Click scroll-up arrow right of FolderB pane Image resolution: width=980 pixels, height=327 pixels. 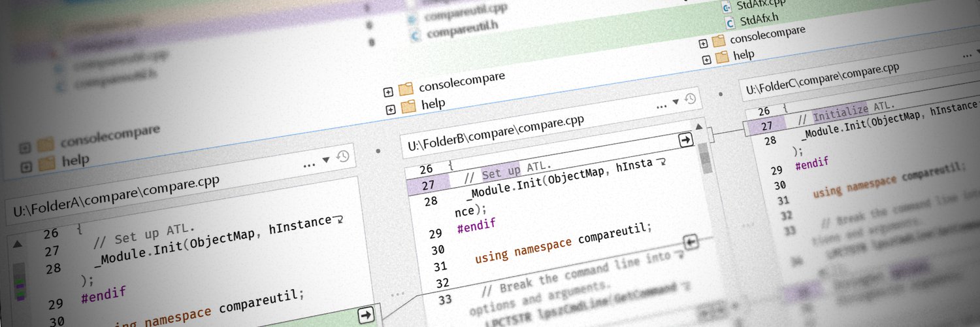pyautogui.click(x=700, y=128)
